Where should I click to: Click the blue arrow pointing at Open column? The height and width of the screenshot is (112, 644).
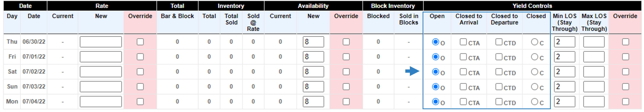(x=412, y=71)
